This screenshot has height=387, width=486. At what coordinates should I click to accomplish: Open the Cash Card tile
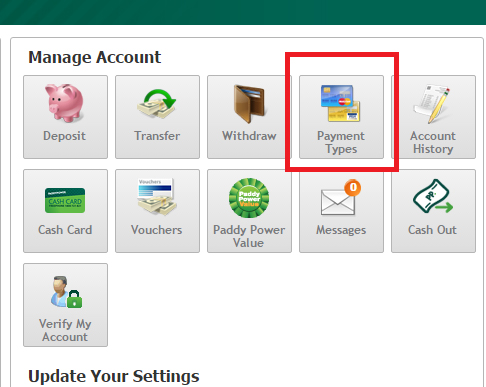click(65, 211)
